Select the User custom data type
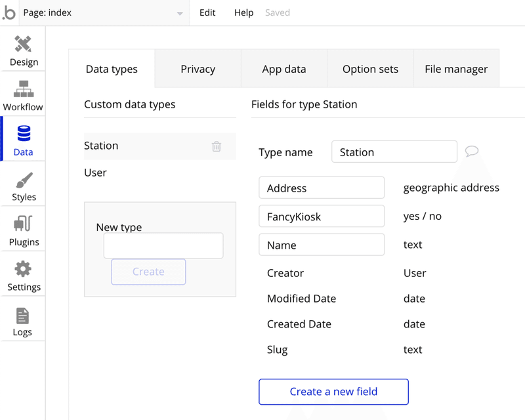 pos(160,173)
